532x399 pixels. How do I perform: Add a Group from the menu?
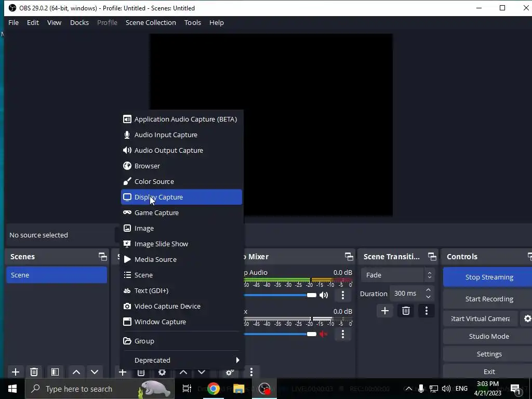(181, 341)
